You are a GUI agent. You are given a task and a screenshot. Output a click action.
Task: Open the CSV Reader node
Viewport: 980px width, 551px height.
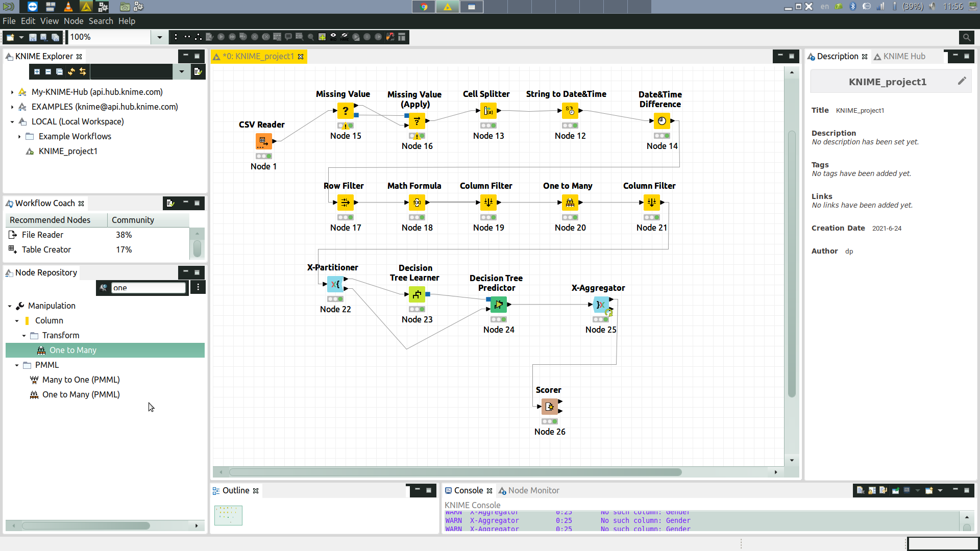[263, 142]
